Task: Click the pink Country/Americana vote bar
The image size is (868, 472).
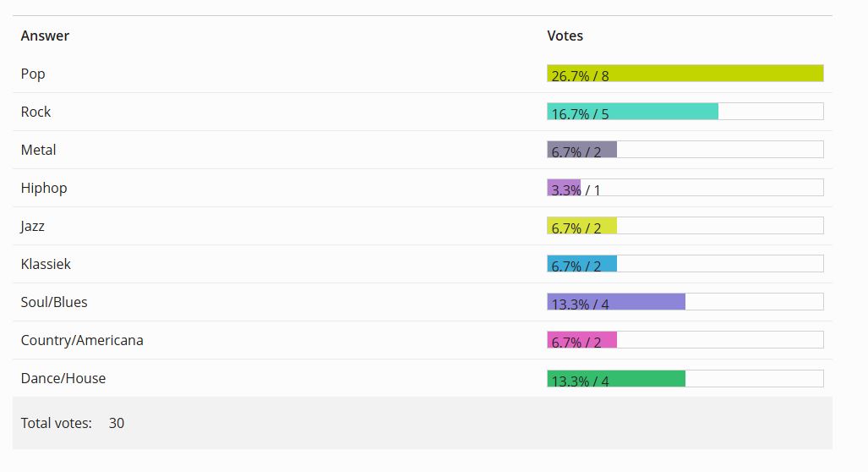Action: (x=581, y=340)
